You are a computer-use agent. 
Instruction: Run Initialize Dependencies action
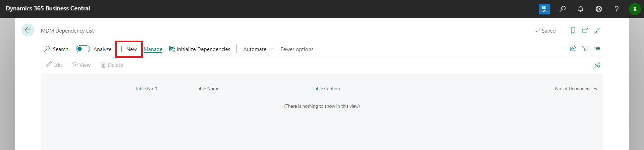pos(200,49)
